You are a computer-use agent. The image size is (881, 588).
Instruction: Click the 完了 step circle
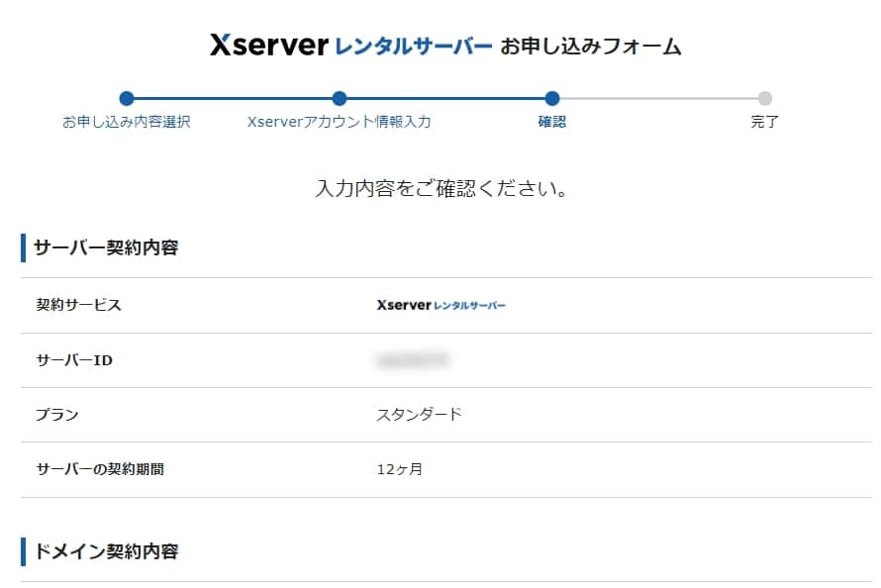pos(765,98)
